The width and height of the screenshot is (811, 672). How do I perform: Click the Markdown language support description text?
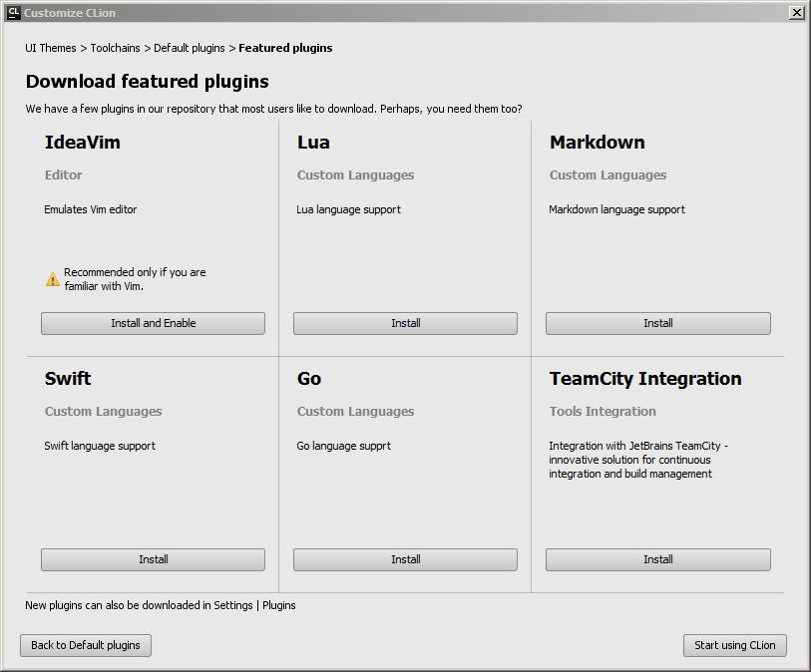[x=616, y=209]
